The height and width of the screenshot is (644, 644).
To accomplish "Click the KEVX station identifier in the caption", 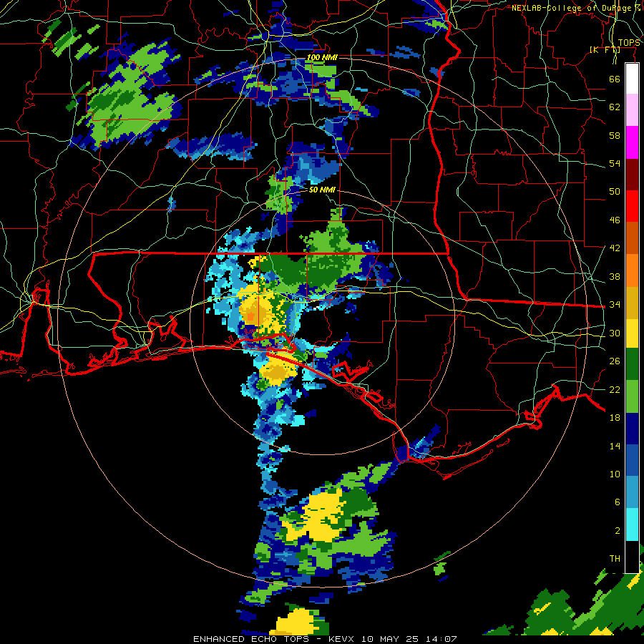I will pyautogui.click(x=341, y=639).
